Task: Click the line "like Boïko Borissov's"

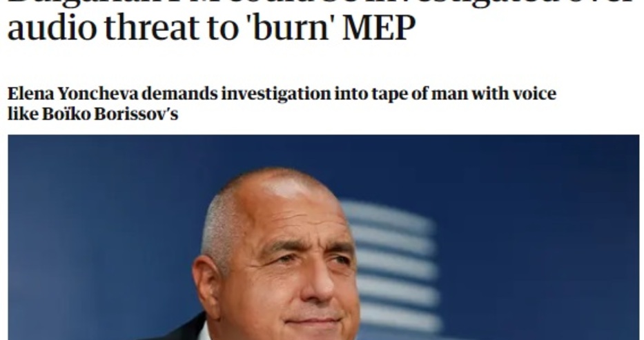Action: (92, 114)
